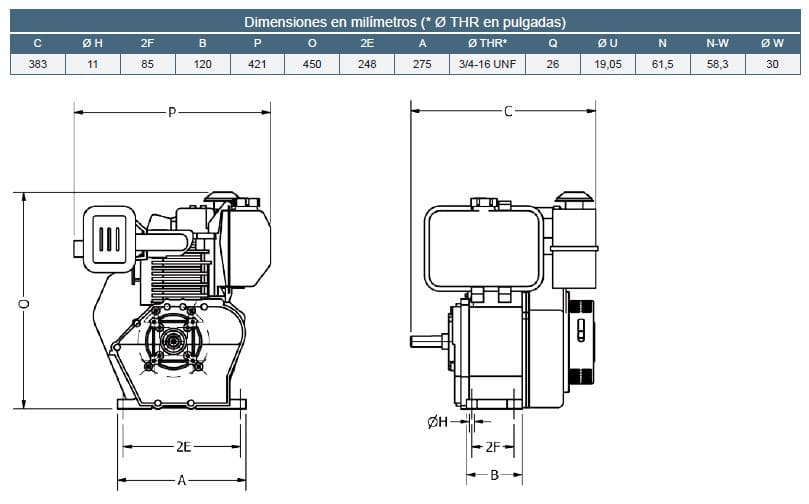Click the 'N' column header

click(662, 43)
